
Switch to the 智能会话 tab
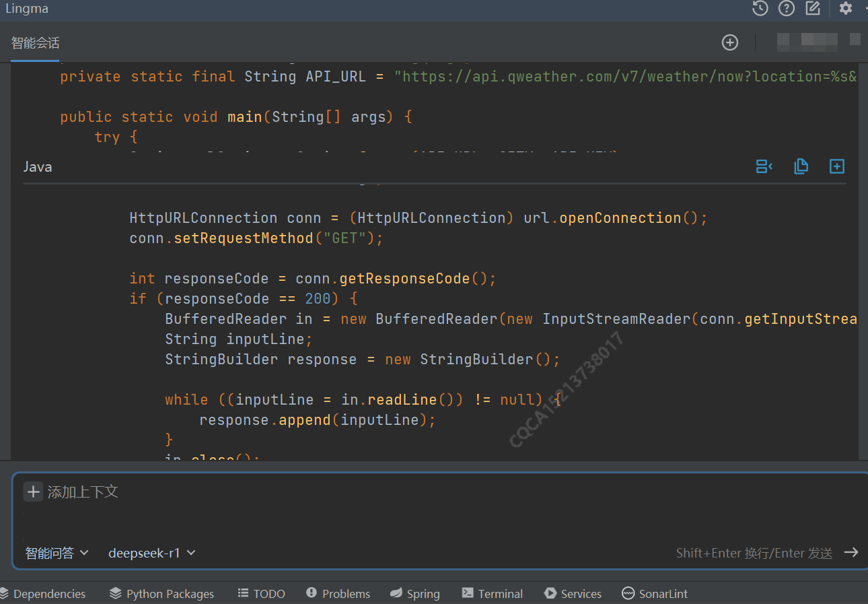(35, 43)
